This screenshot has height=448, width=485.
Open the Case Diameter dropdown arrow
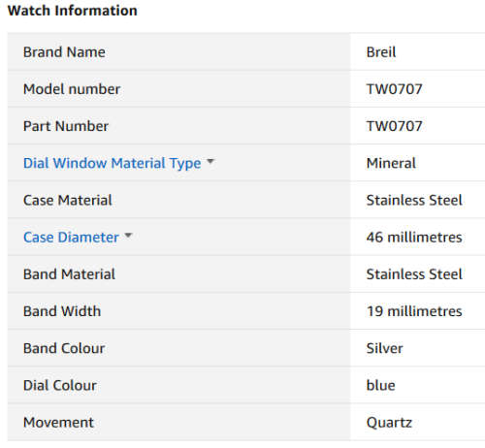point(128,235)
